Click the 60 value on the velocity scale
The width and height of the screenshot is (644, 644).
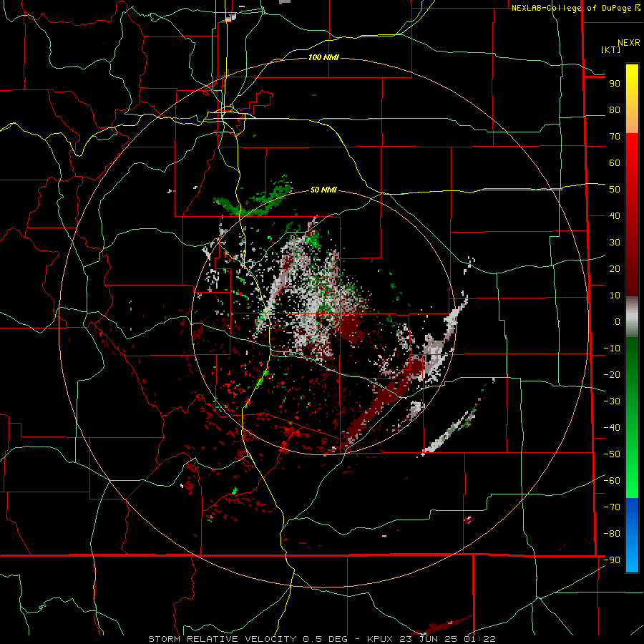coord(615,163)
